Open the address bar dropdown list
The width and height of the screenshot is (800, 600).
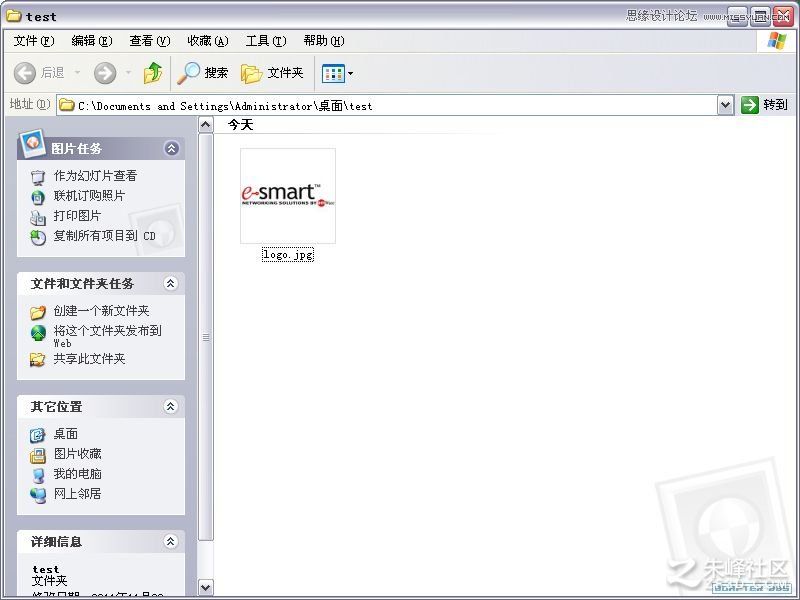click(x=726, y=106)
